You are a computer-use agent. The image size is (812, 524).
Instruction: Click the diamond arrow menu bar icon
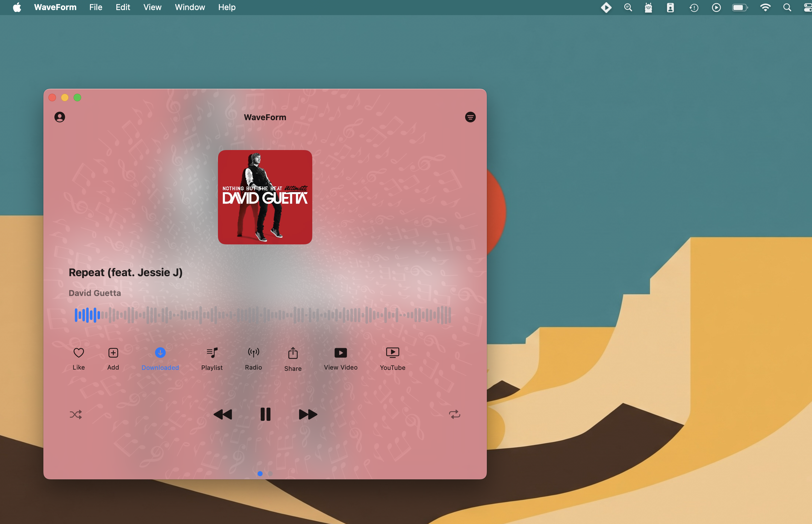tap(606, 7)
